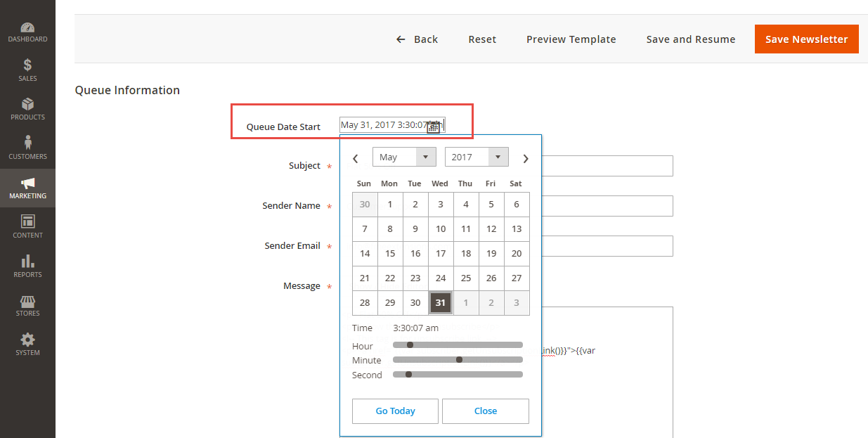Open the Stores storefront icon
The image size is (868, 438).
point(27,301)
